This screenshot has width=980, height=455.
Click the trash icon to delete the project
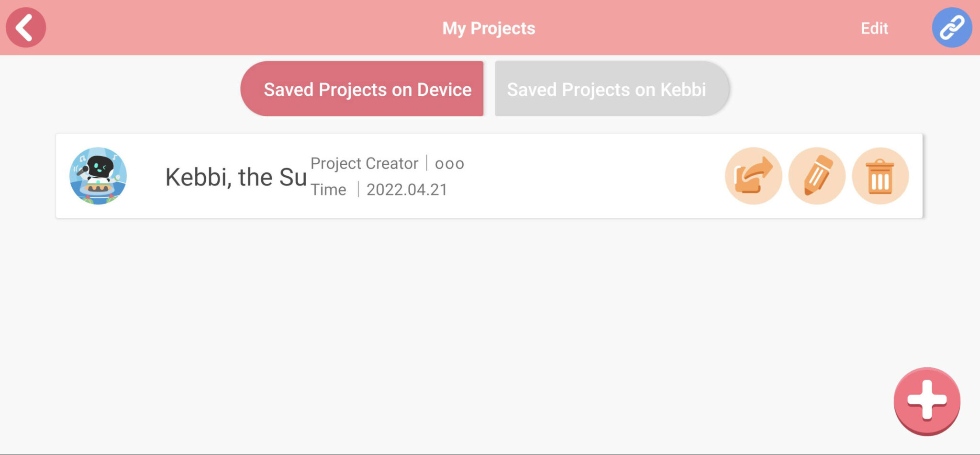[880, 175]
